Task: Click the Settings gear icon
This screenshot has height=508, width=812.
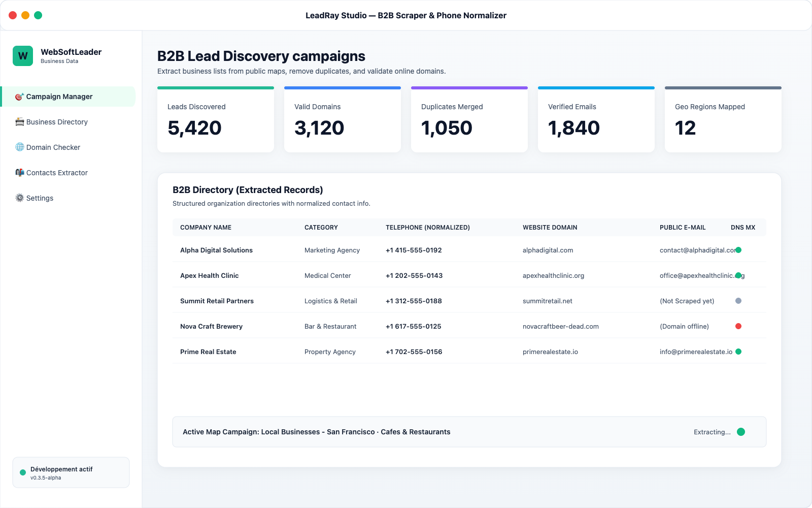Action: coord(19,198)
